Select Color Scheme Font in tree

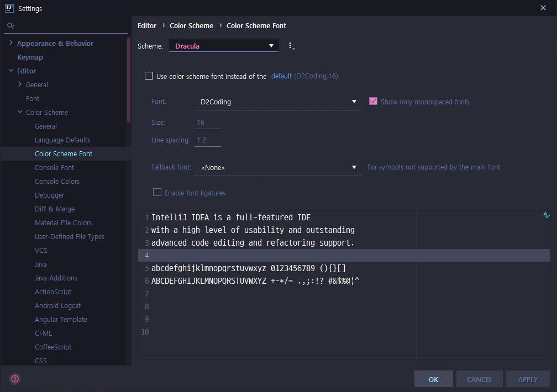(x=63, y=153)
